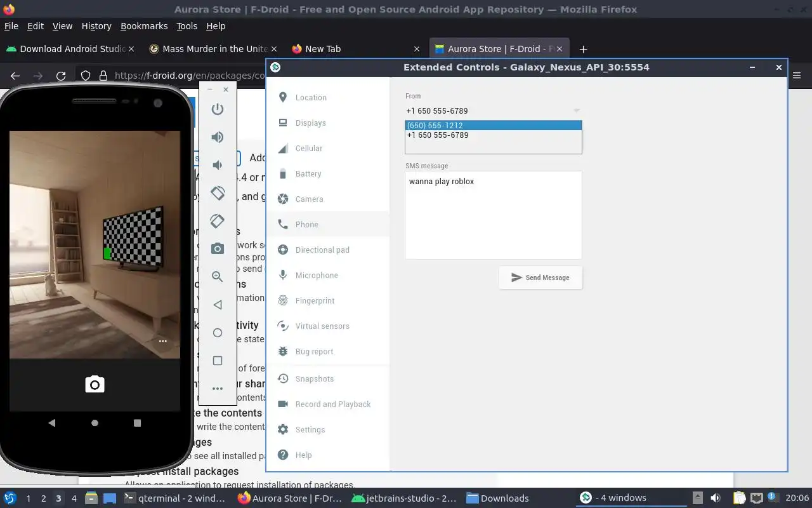Viewport: 812px width, 508px height.
Task: Tap the phone's back navigation button
Action: coord(52,423)
